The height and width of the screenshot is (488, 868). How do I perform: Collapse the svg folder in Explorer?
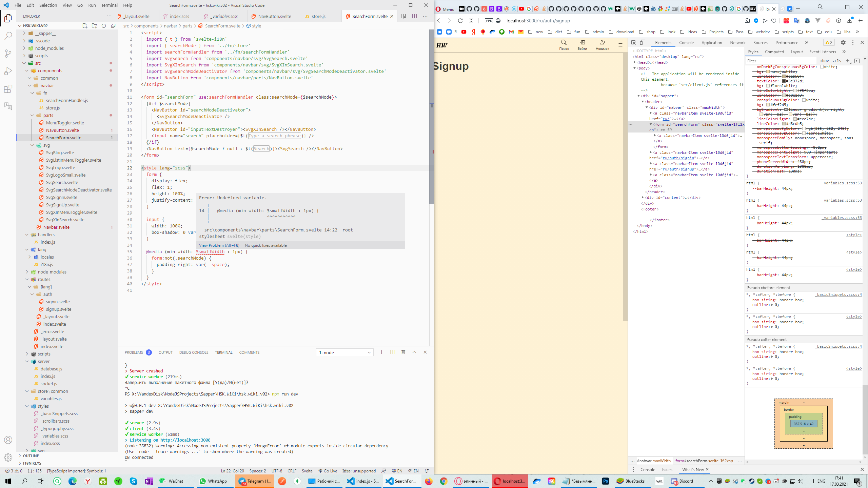point(33,145)
